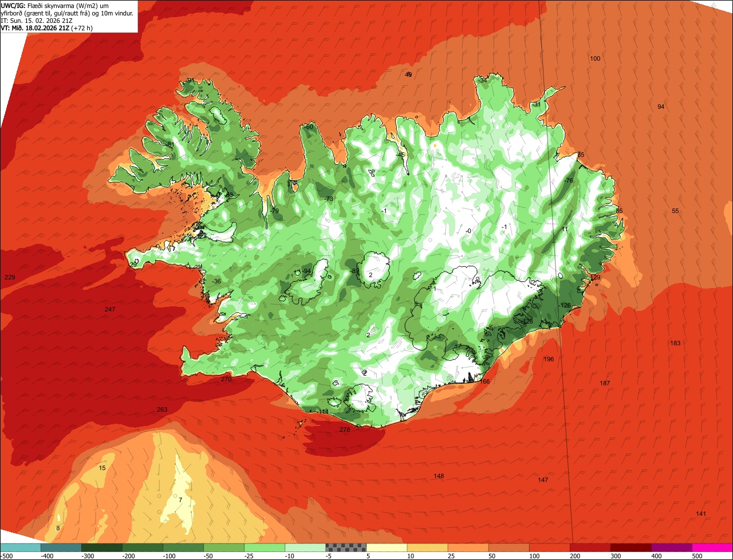733x560 pixels.
Task: Click the map value -73 in northwest Iceland
Action: [328, 199]
